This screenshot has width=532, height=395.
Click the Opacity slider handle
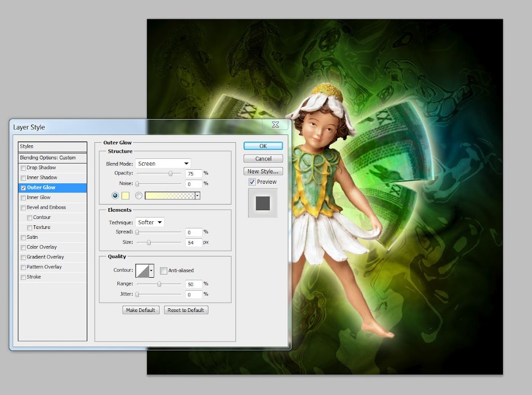point(170,173)
